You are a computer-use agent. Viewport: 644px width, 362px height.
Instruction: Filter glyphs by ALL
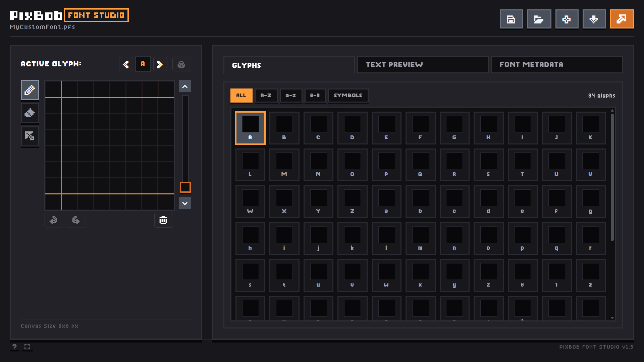coord(241,96)
